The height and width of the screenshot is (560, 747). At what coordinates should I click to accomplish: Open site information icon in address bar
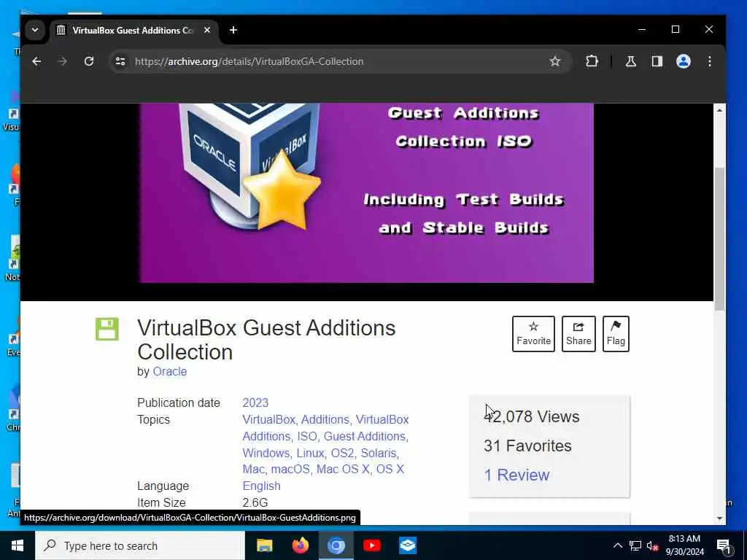point(120,61)
